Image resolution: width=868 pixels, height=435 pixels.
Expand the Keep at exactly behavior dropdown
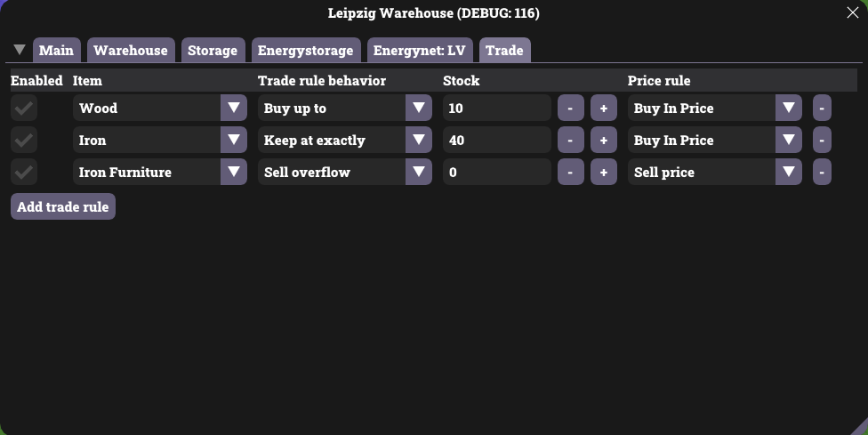[x=418, y=141]
